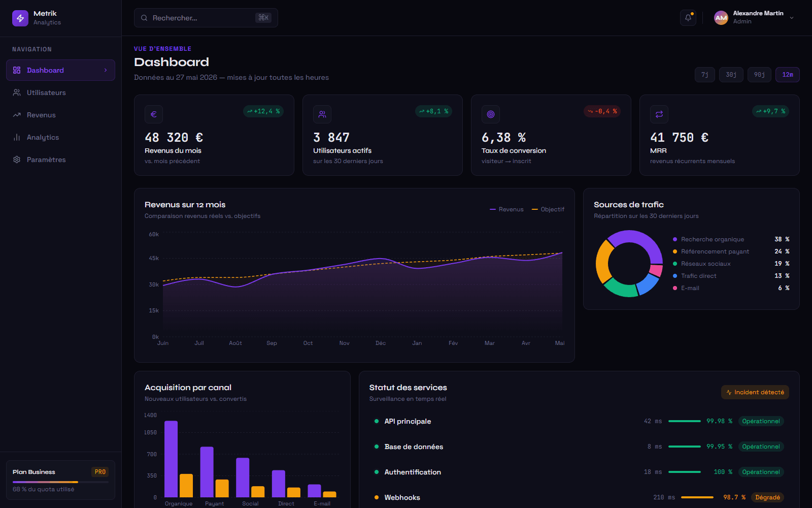Click the +12,4 % trend badge
812x508 pixels.
click(x=263, y=111)
